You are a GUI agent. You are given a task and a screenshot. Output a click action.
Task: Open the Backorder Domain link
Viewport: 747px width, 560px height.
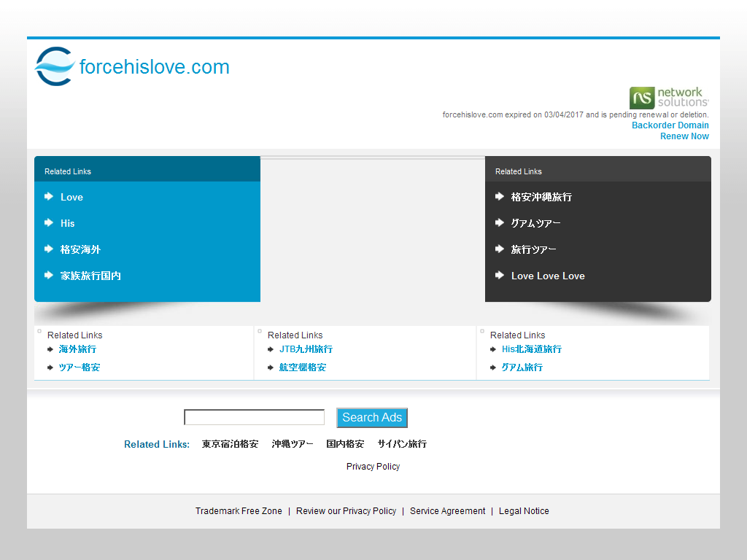click(670, 125)
